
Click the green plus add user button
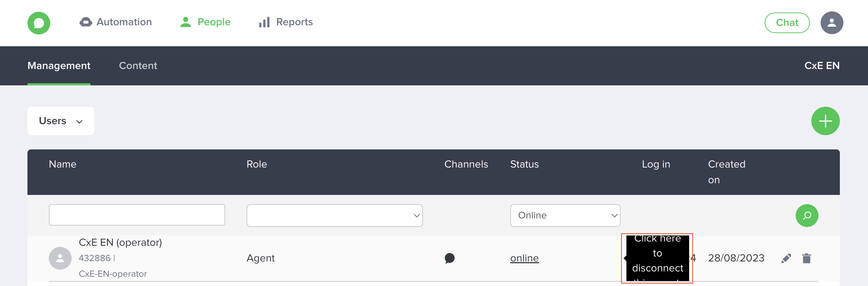pyautogui.click(x=825, y=121)
